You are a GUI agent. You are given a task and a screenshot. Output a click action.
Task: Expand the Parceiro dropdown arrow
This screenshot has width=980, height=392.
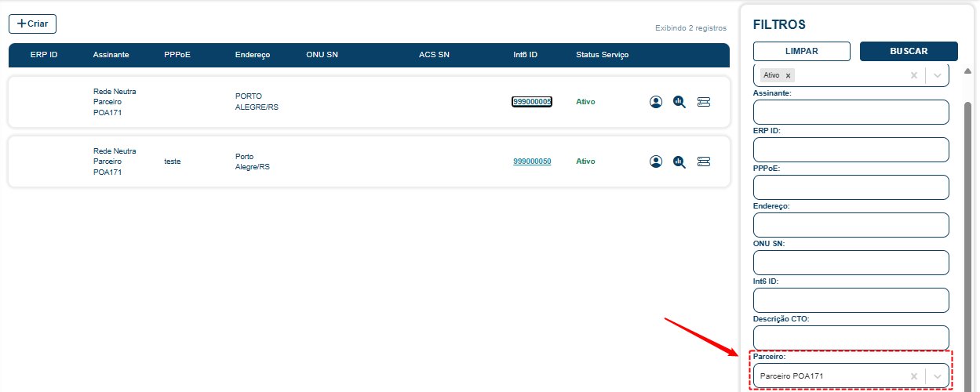[938, 376]
